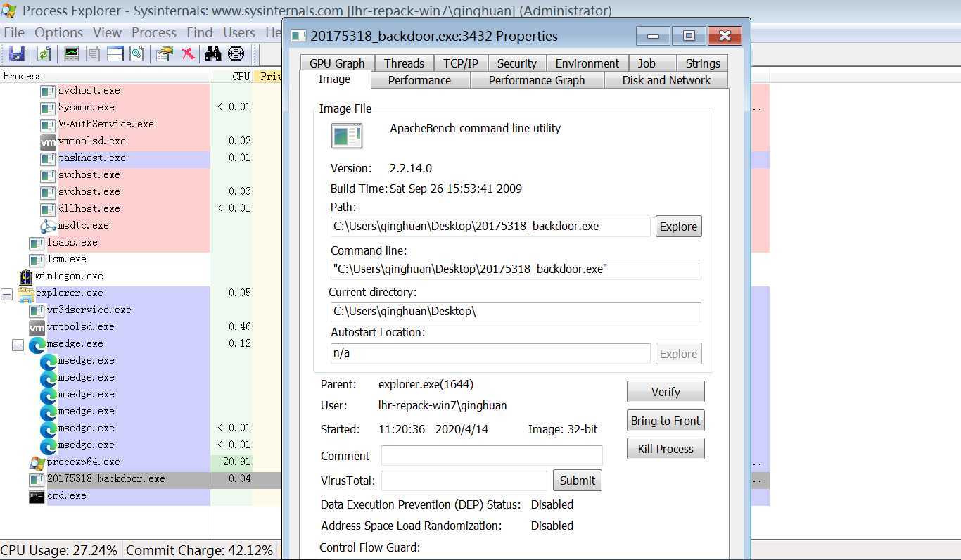This screenshot has height=560, width=961.
Task: Click the ApacheBench image file icon
Action: pos(347,136)
